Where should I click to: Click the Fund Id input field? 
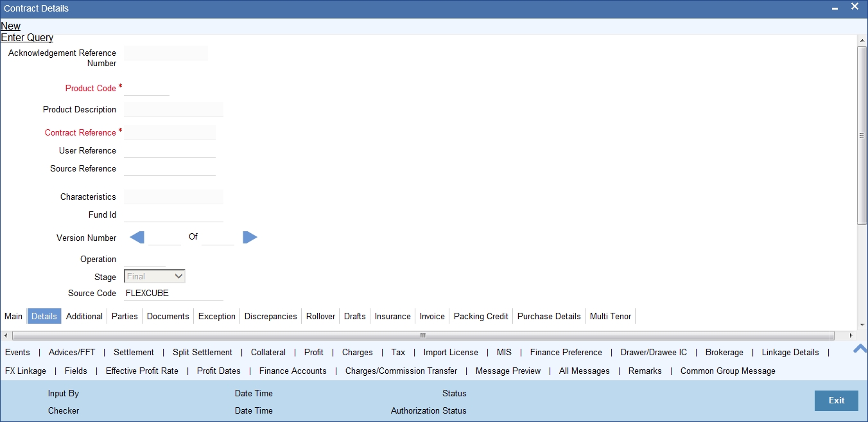[173, 215]
